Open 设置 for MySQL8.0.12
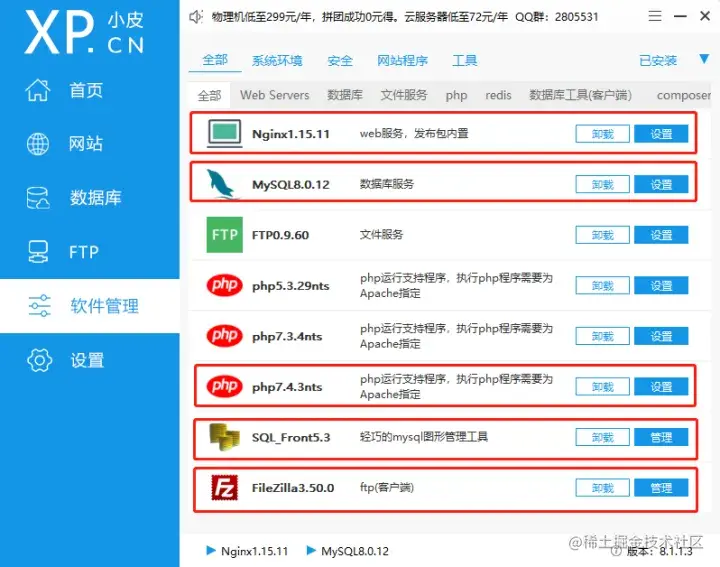 661,185
